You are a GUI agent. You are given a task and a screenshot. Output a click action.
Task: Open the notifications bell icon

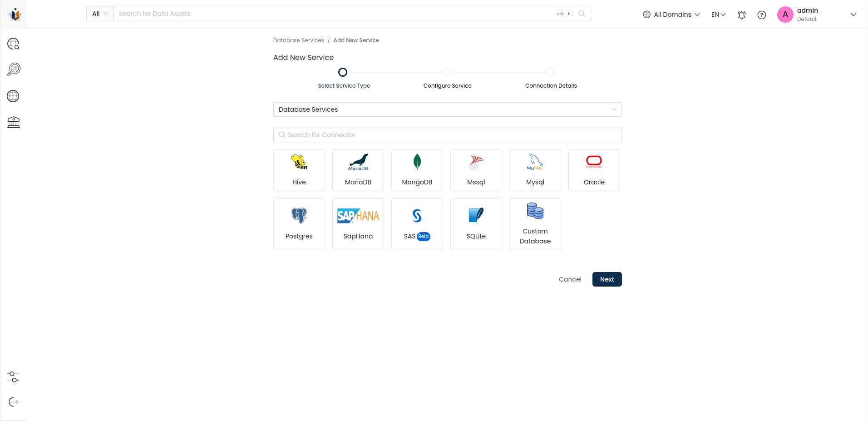pyautogui.click(x=742, y=15)
